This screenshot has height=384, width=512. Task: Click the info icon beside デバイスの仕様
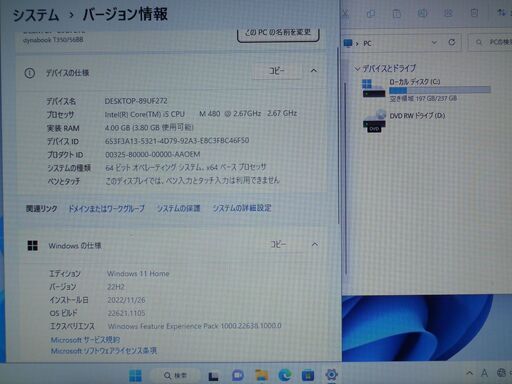pyautogui.click(x=30, y=73)
